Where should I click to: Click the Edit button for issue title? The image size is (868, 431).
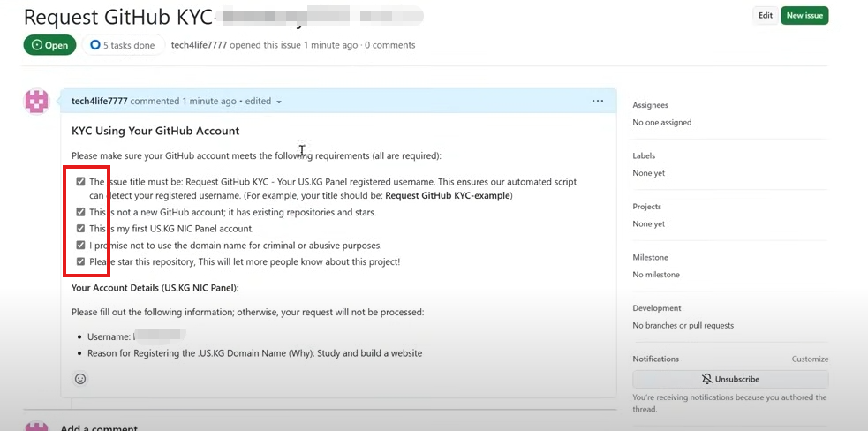click(x=765, y=15)
